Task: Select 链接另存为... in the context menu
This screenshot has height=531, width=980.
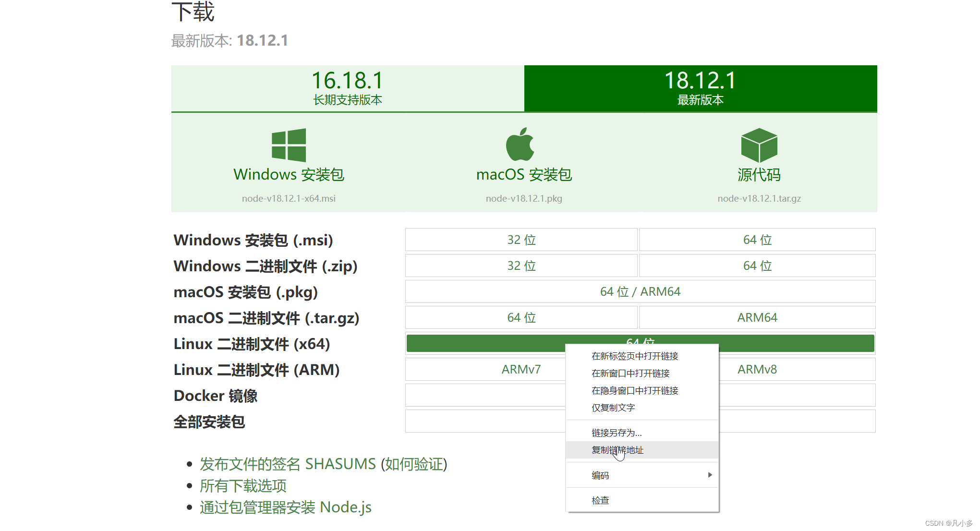Action: [x=642, y=433]
